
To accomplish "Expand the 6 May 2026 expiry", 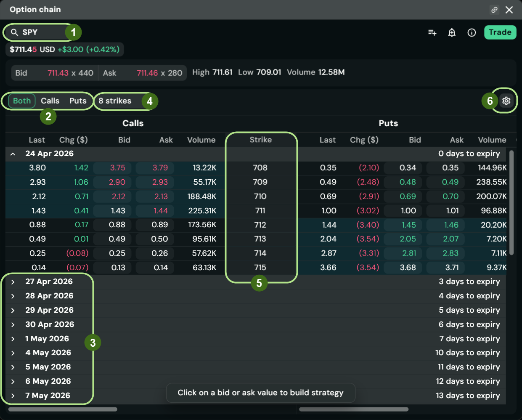I will pyautogui.click(x=13, y=382).
